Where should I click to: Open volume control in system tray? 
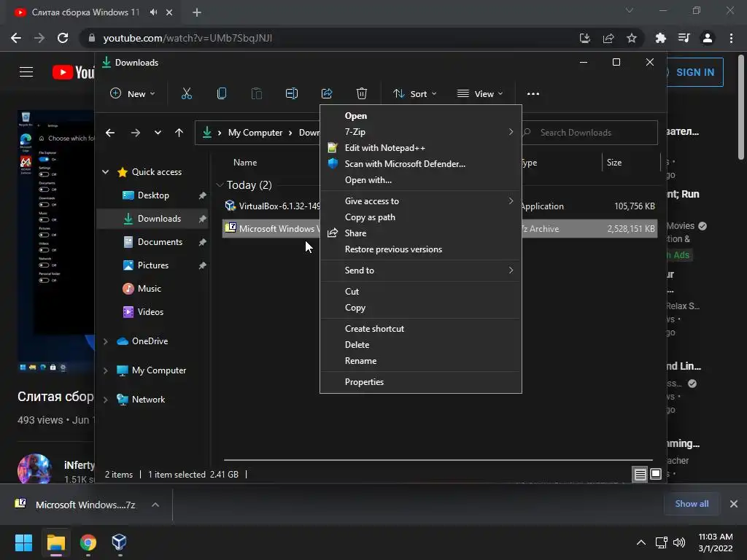(x=679, y=542)
